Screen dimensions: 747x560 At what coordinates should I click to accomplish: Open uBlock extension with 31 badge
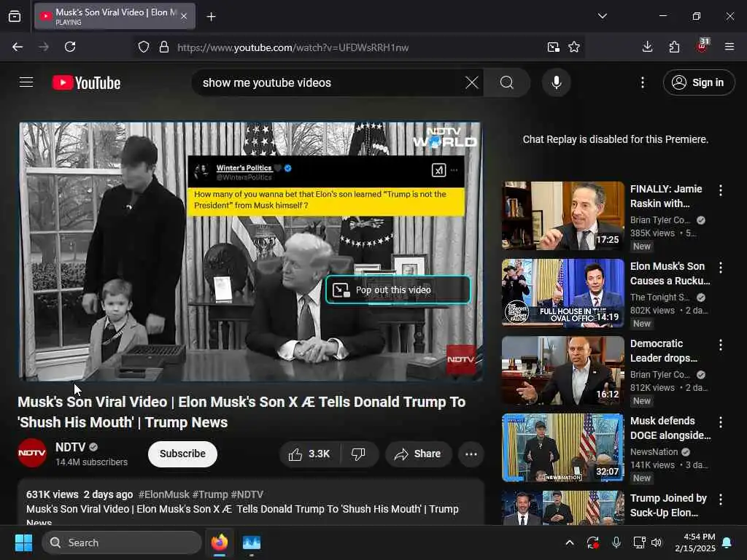[x=702, y=46]
